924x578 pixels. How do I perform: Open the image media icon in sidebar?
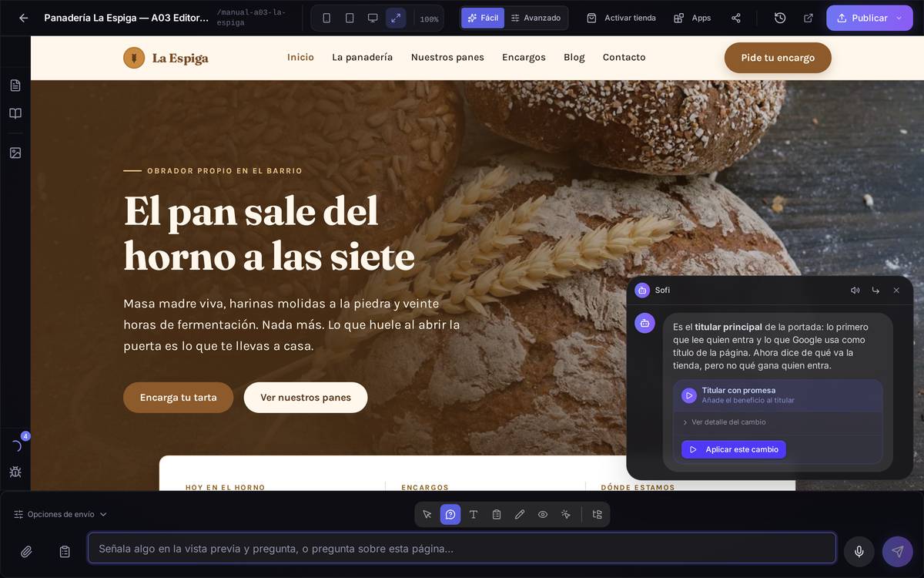coord(15,153)
